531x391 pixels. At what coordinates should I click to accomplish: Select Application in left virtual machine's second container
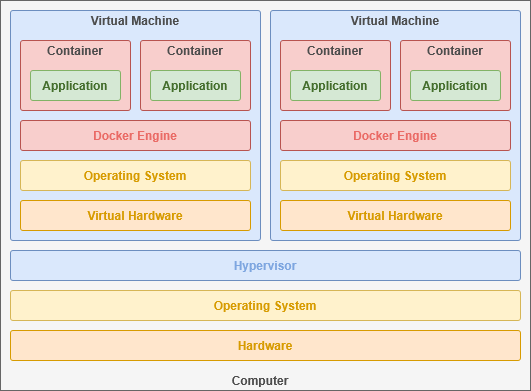click(x=195, y=85)
